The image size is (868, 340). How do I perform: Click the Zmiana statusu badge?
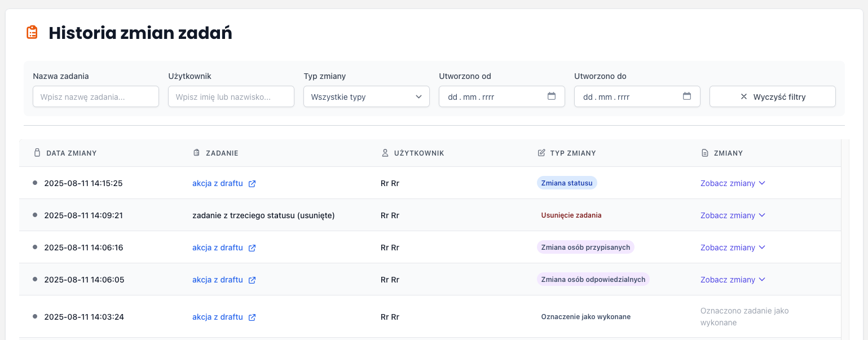(x=566, y=183)
